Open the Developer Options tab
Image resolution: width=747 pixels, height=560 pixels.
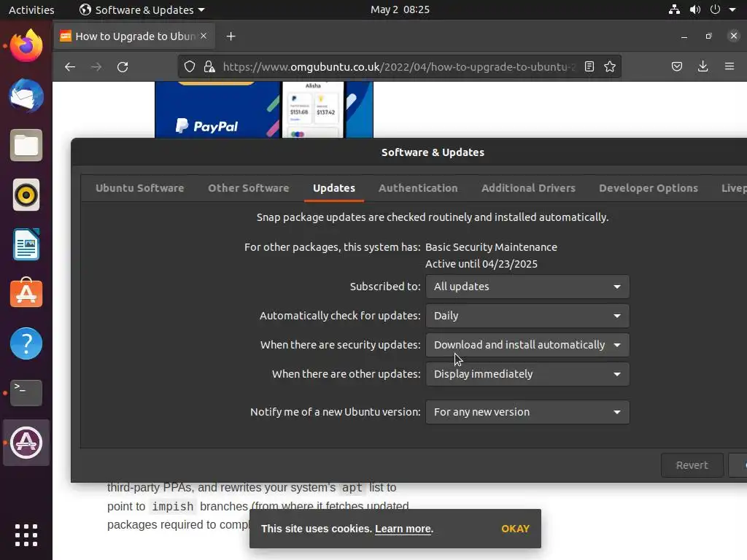pyautogui.click(x=649, y=188)
